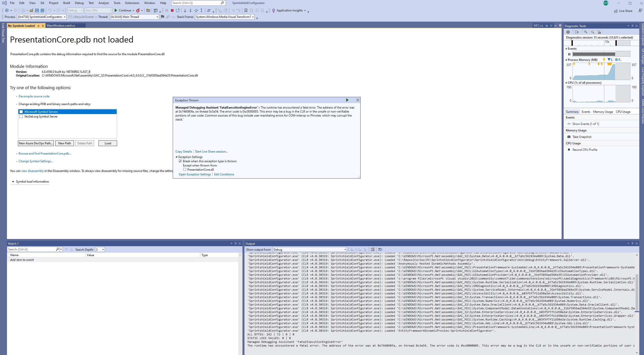The width and height of the screenshot is (644, 355).
Task: Switch to CPU Usage tab in Diagnostic Tools
Action: click(x=623, y=112)
